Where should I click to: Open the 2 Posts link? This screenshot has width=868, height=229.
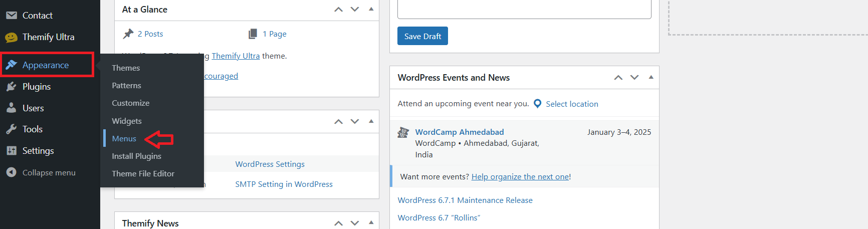click(150, 34)
